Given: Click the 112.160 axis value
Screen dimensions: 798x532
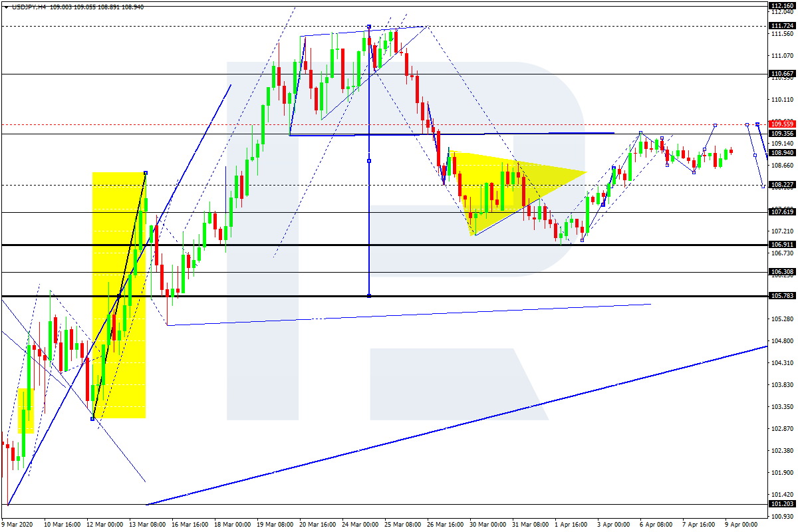Looking at the screenshot, I should point(781,5).
